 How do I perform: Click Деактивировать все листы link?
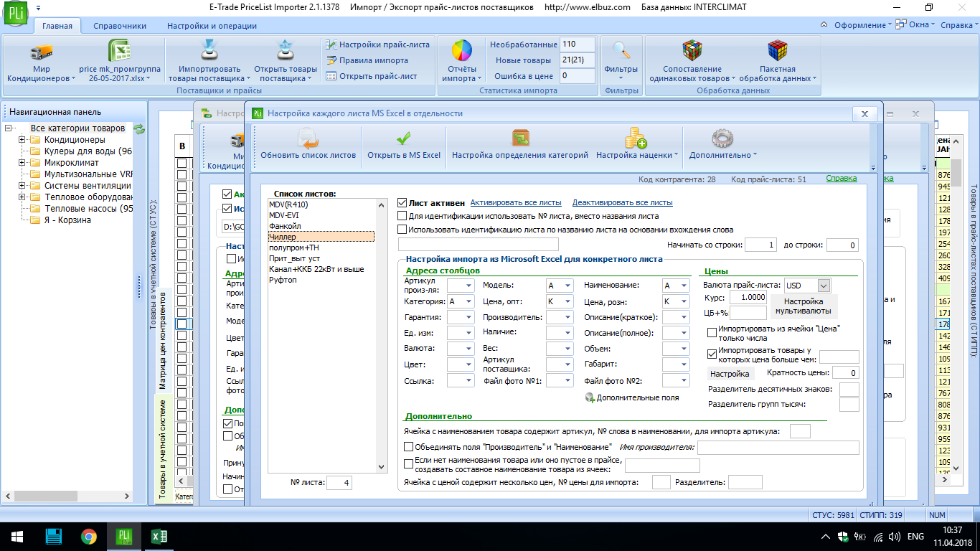[x=623, y=203]
